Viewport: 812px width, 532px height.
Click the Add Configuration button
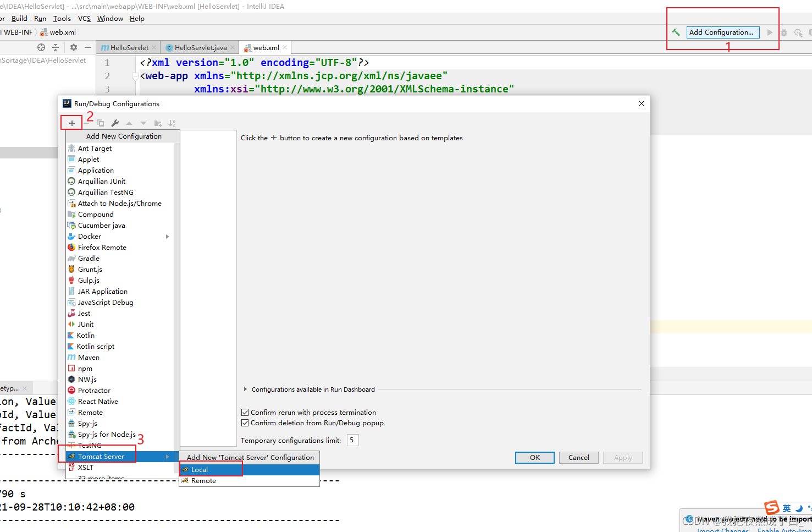tap(722, 32)
